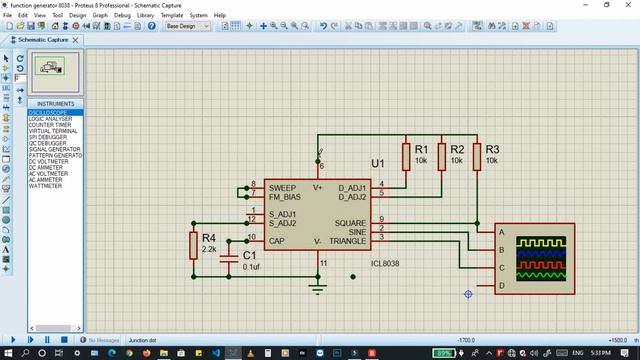Select SIGNAL GENERATOR in instruments list
Image resolution: width=640 pixels, height=360 pixels.
pos(56,149)
